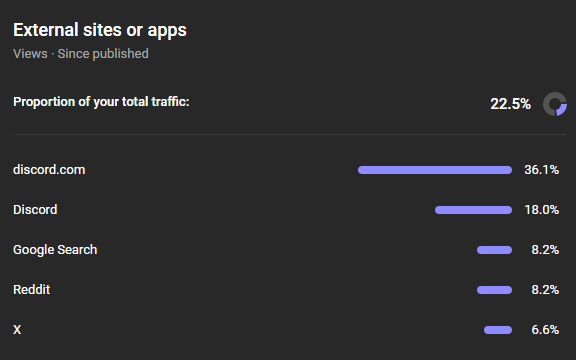Click the X 6.6% bar
Viewport: 576px width, 360px height.
498,330
